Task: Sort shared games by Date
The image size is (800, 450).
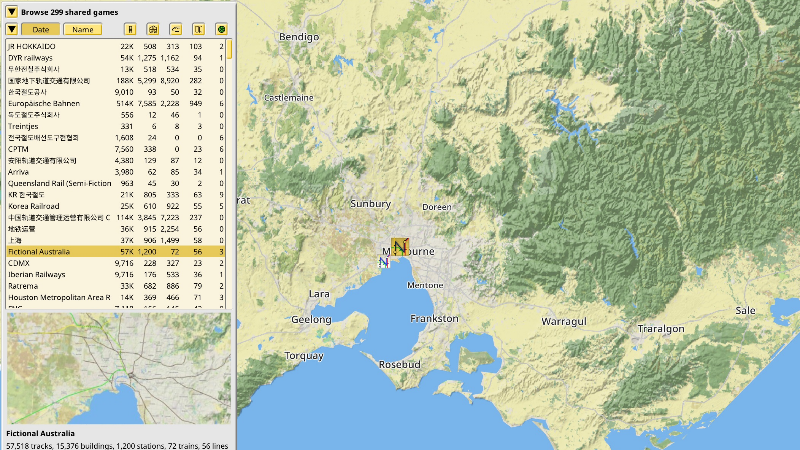Action: (40, 29)
